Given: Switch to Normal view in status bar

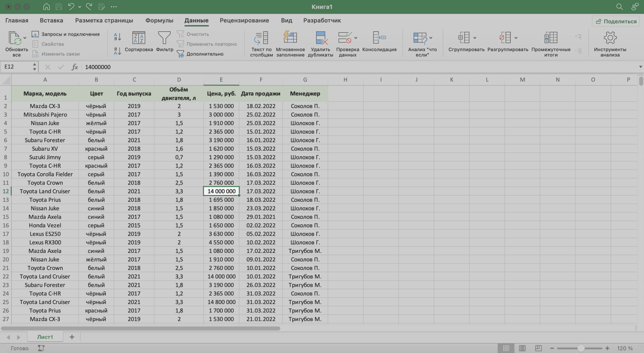Looking at the screenshot, I should click(506, 348).
